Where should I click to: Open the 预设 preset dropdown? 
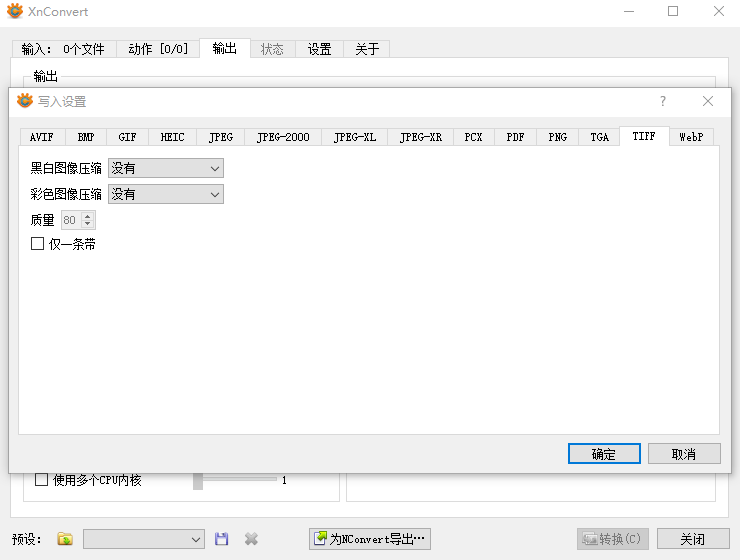click(143, 539)
